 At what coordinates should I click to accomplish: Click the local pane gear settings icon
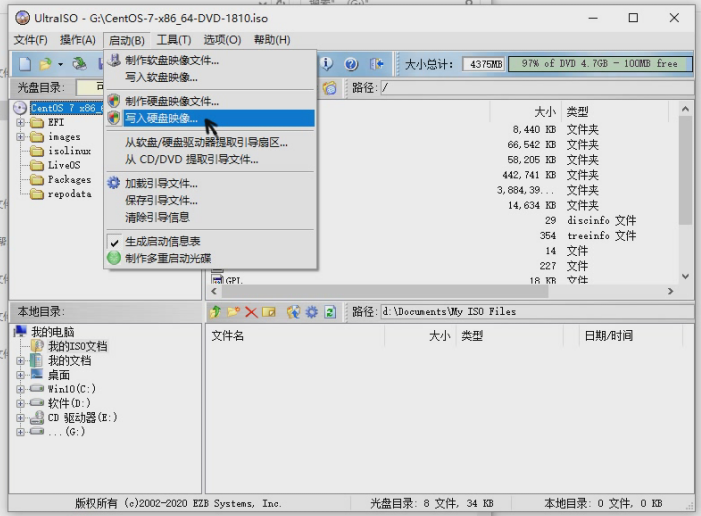(312, 312)
